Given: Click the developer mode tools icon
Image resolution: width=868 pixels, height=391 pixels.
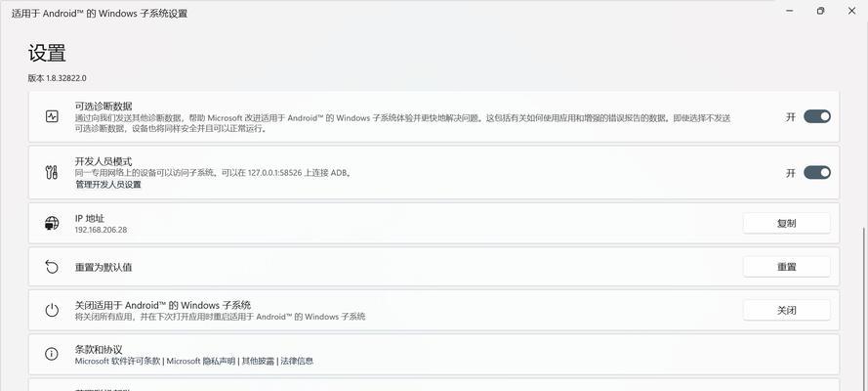Looking at the screenshot, I should click(x=52, y=172).
